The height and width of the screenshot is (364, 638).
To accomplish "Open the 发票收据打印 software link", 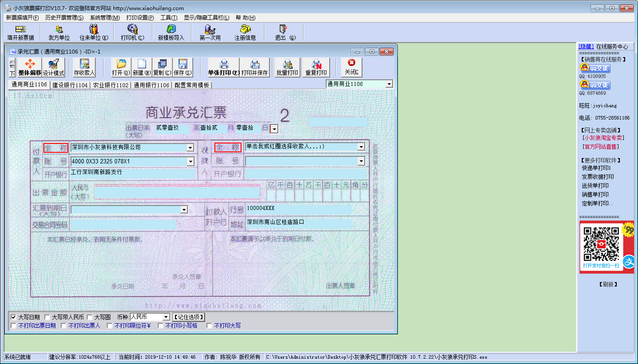I will click(x=598, y=177).
